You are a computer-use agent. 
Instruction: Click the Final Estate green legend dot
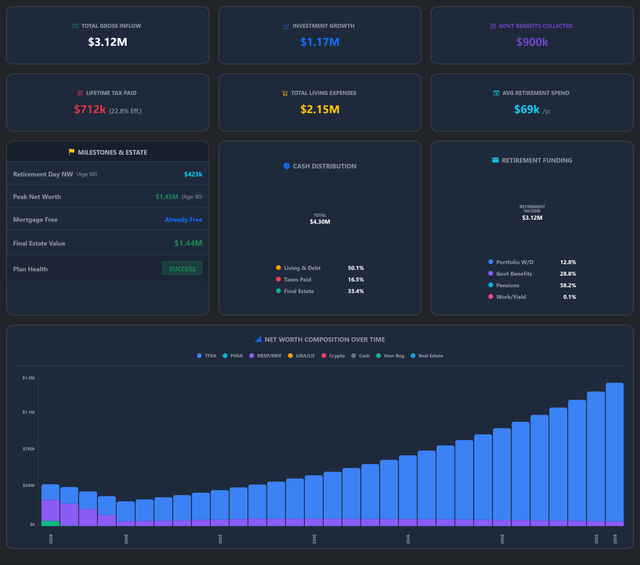click(x=278, y=291)
